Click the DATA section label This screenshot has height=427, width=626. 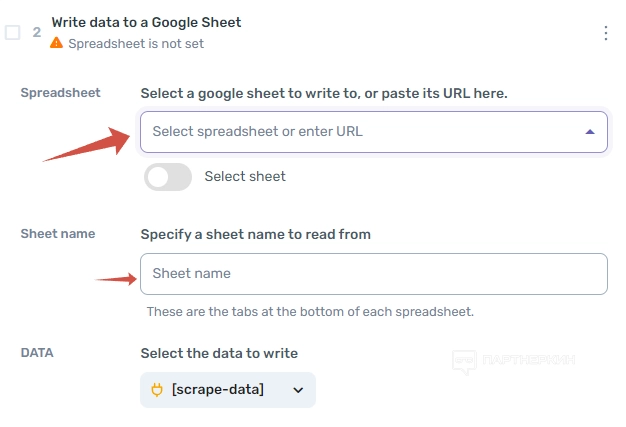pos(37,353)
